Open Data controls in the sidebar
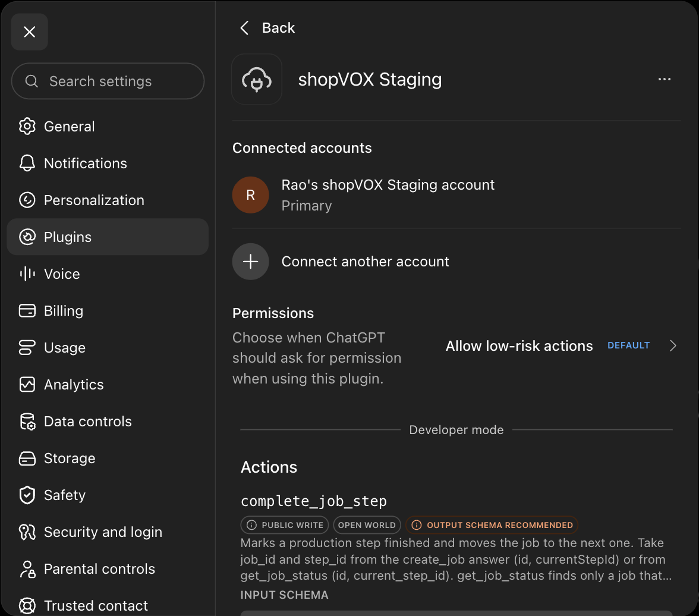This screenshot has width=699, height=616. [x=108, y=422]
